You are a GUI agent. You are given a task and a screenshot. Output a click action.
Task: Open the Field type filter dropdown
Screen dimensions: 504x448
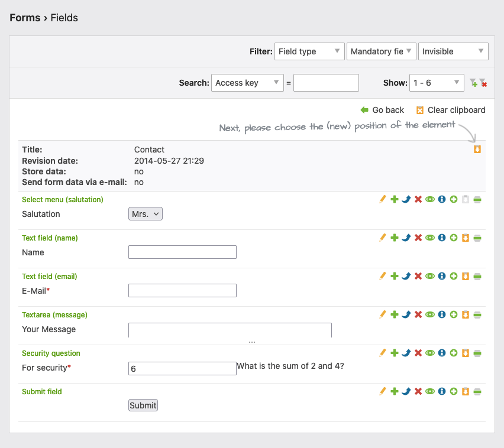[309, 51]
